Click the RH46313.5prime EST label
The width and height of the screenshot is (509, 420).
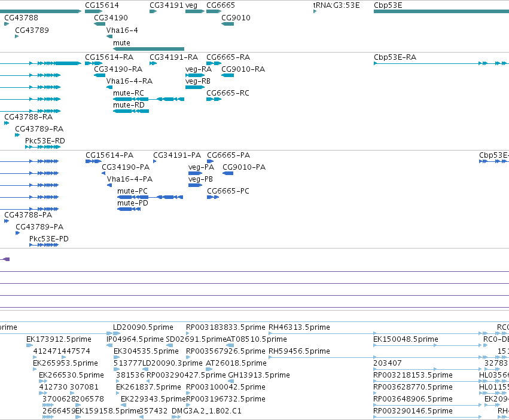coord(299,327)
